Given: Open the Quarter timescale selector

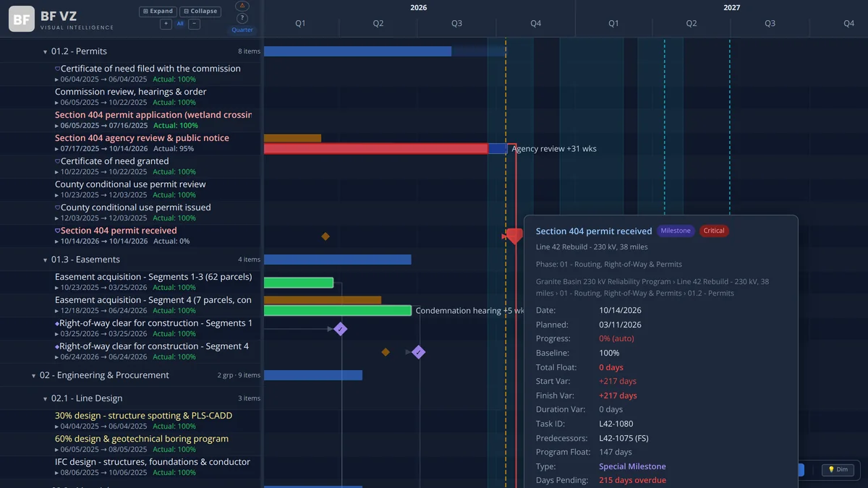Looking at the screenshot, I should tap(242, 30).
